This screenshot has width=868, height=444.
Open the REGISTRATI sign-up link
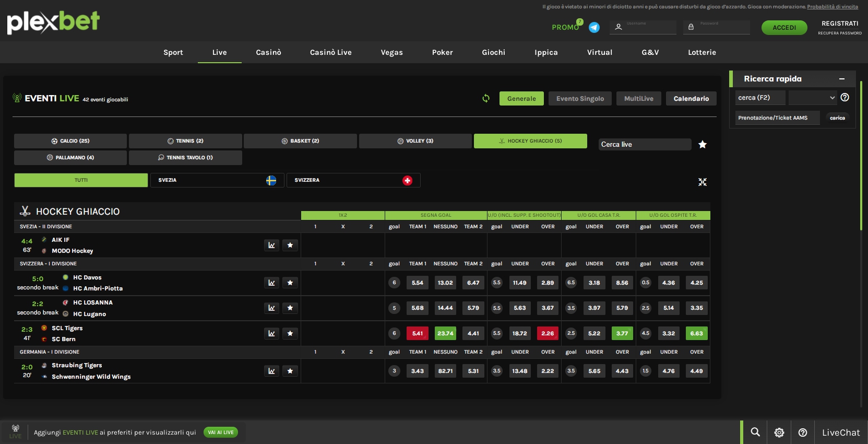(x=840, y=24)
